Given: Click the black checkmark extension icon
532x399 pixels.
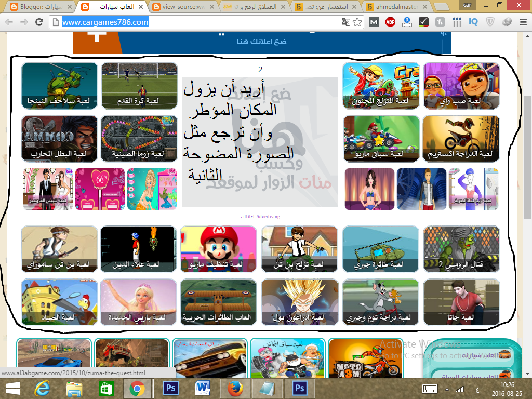Looking at the screenshot, I should tap(423, 22).
